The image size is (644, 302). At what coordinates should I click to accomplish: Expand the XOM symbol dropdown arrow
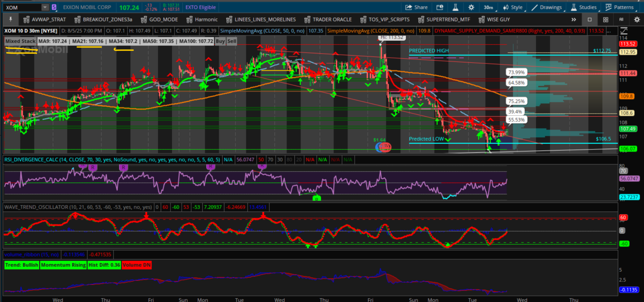[45, 7]
